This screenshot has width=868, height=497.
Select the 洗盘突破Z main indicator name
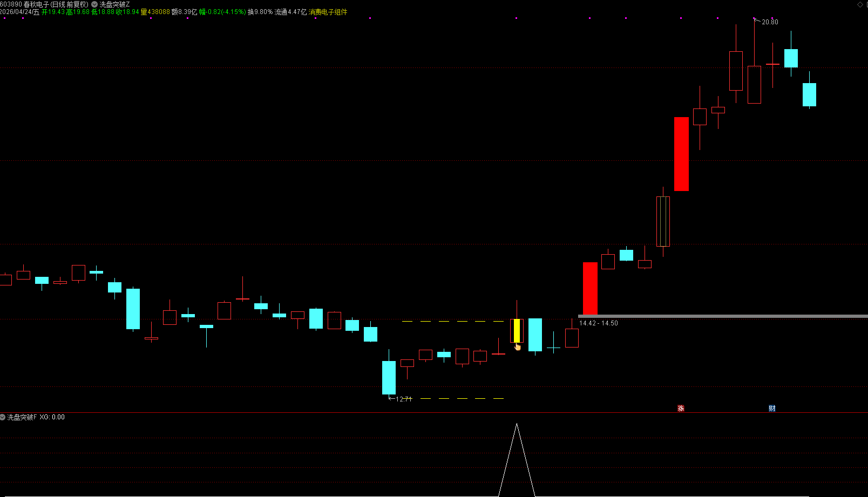pyautogui.click(x=114, y=4)
